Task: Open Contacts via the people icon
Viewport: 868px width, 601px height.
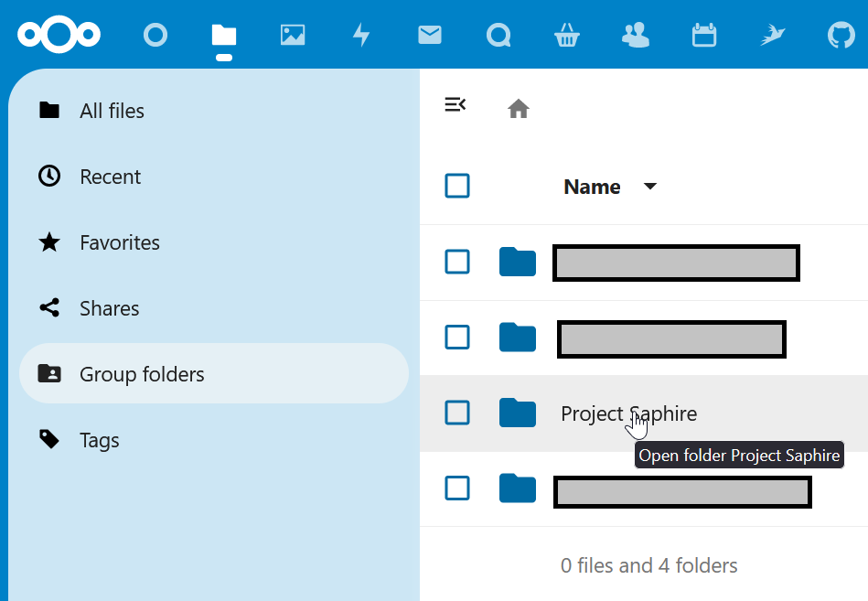Action: click(635, 34)
